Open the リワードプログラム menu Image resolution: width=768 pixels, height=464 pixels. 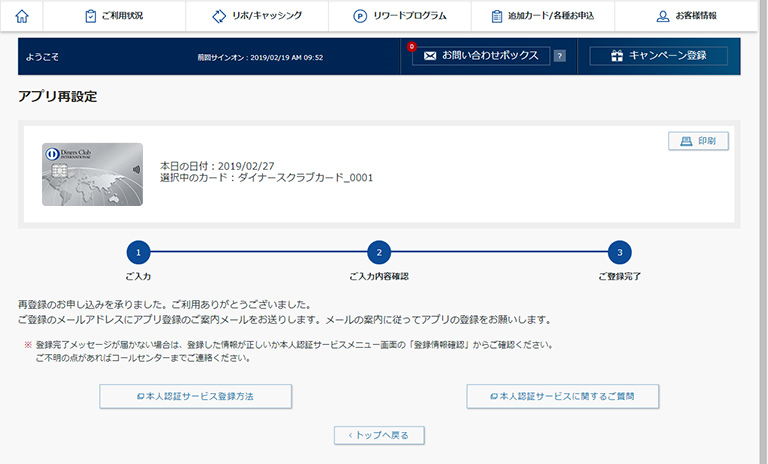coord(400,16)
